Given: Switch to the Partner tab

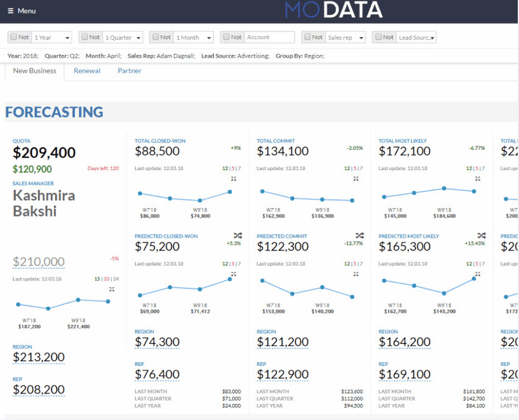Looking at the screenshot, I should [x=129, y=71].
